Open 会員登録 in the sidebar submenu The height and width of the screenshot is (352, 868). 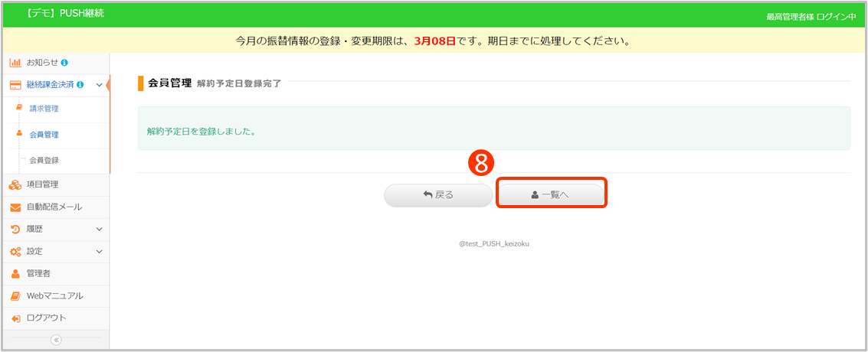(44, 160)
